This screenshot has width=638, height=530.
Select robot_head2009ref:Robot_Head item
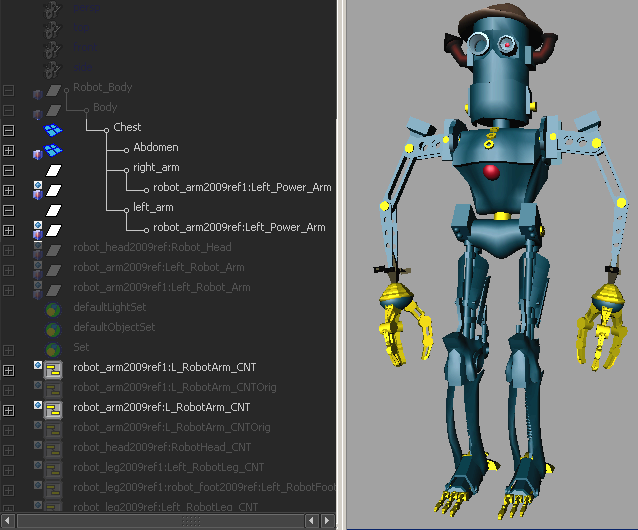tap(152, 247)
